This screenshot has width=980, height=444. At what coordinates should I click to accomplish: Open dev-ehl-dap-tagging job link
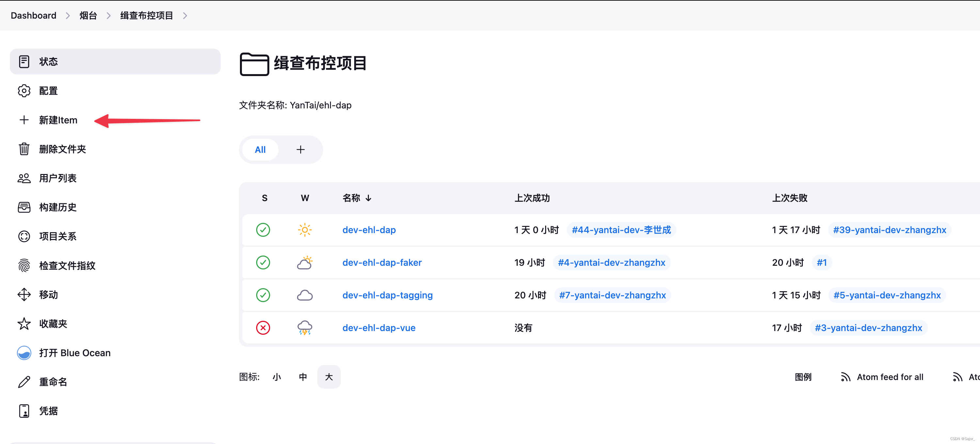(x=387, y=295)
